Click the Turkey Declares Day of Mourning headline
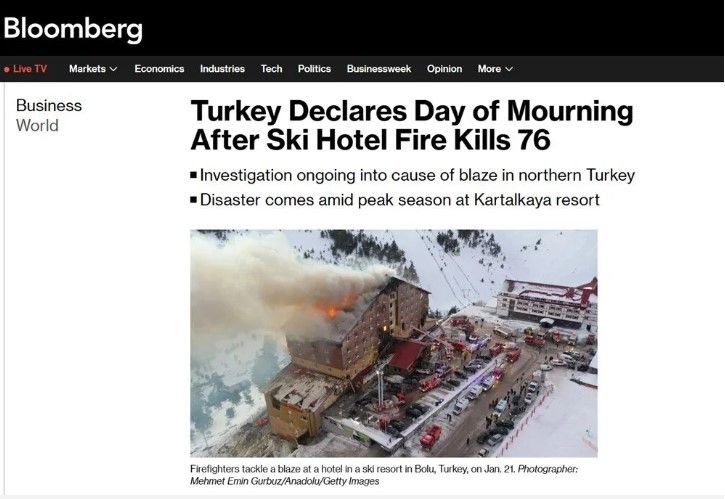The width and height of the screenshot is (725, 499). coord(412,125)
